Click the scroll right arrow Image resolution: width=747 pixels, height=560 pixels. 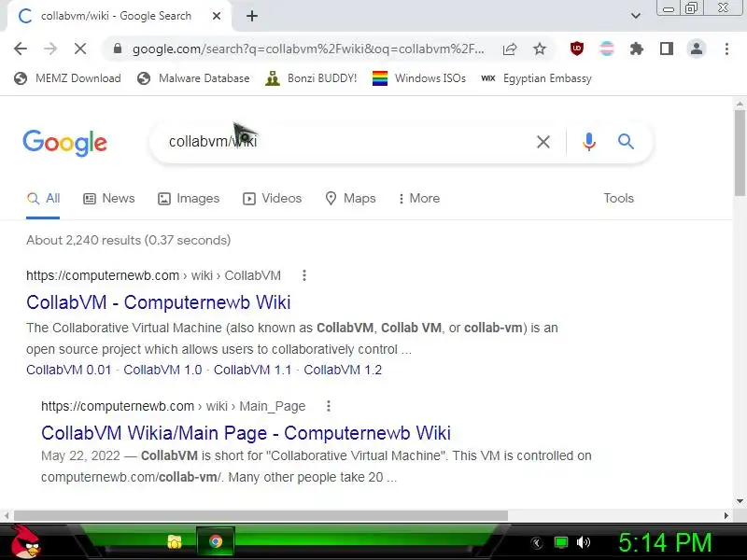click(x=726, y=516)
